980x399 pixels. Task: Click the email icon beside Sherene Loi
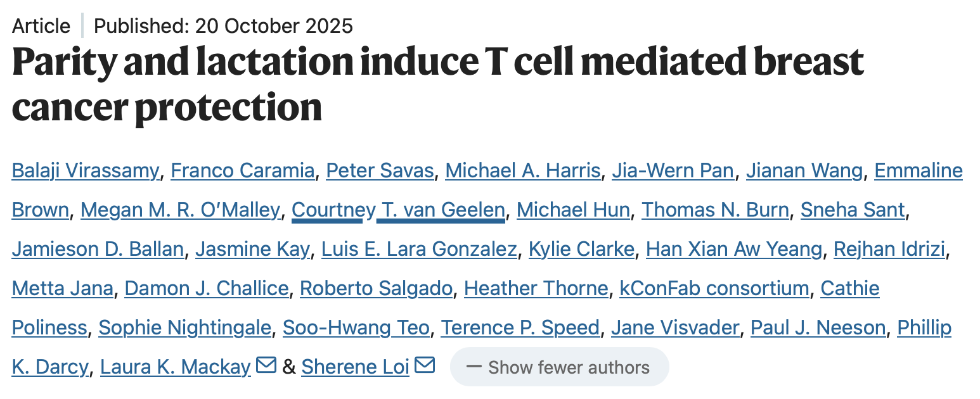pos(425,365)
